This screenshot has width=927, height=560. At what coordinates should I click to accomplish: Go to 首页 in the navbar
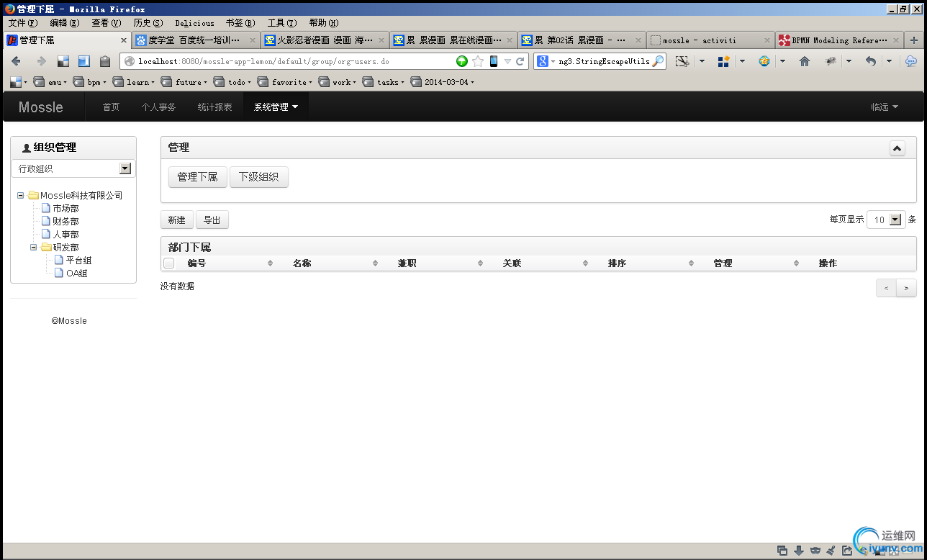pyautogui.click(x=112, y=107)
